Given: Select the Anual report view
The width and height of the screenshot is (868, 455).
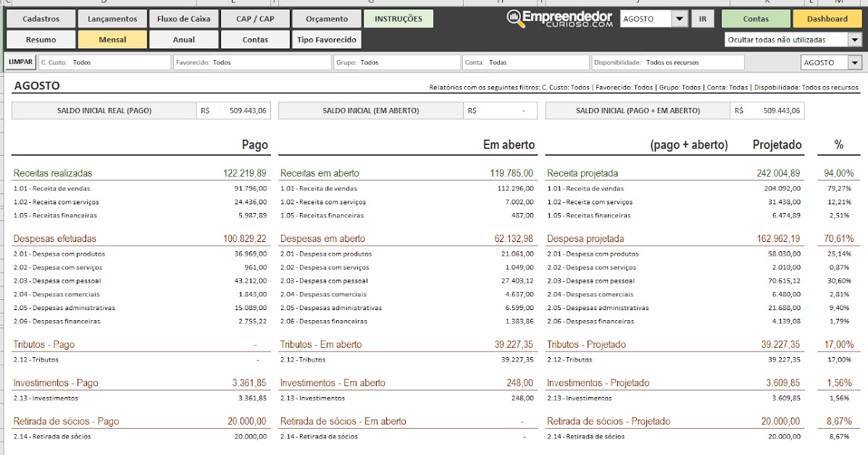Looking at the screenshot, I should pos(183,40).
